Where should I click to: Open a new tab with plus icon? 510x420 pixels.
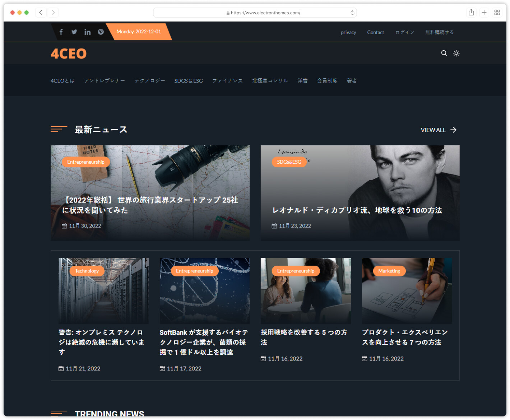click(484, 12)
